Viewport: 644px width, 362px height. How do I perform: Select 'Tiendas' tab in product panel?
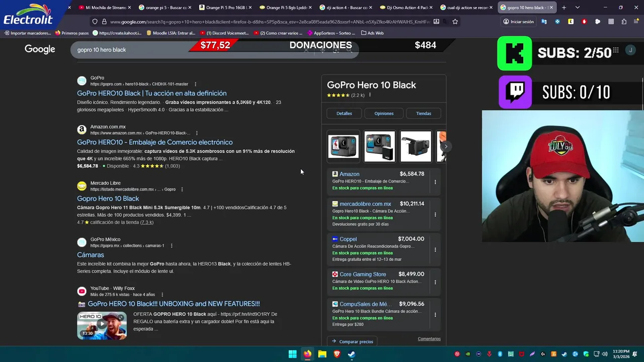424,114
